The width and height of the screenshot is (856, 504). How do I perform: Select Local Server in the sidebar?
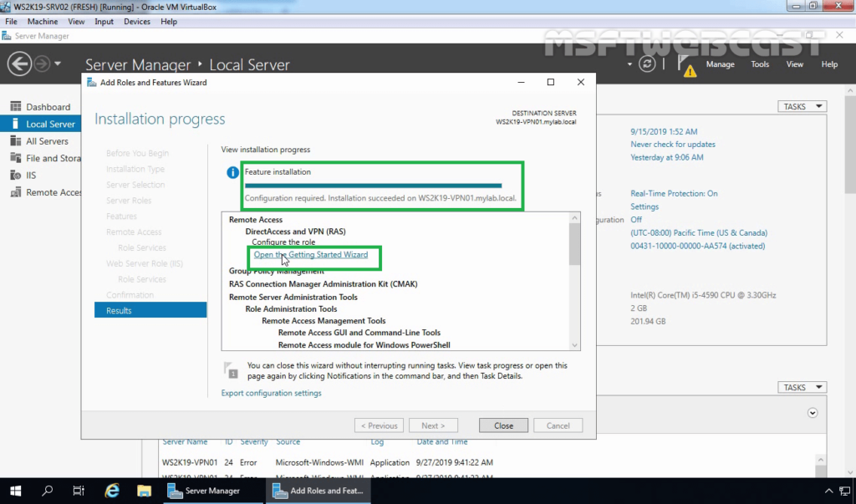(x=40, y=124)
